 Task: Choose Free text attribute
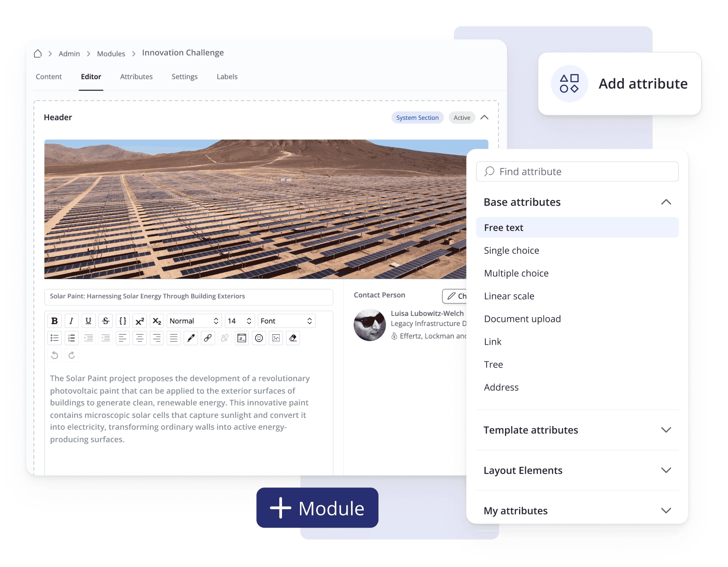(577, 227)
